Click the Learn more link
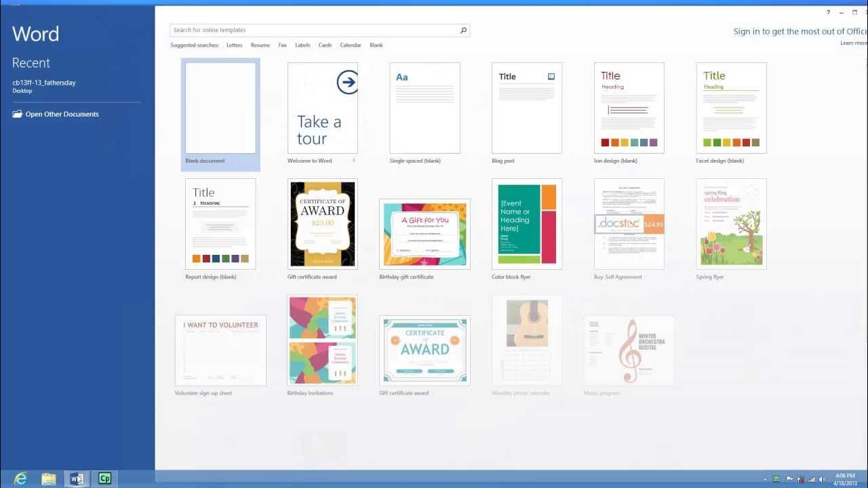Screen dimensions: 868x488 [x=854, y=43]
